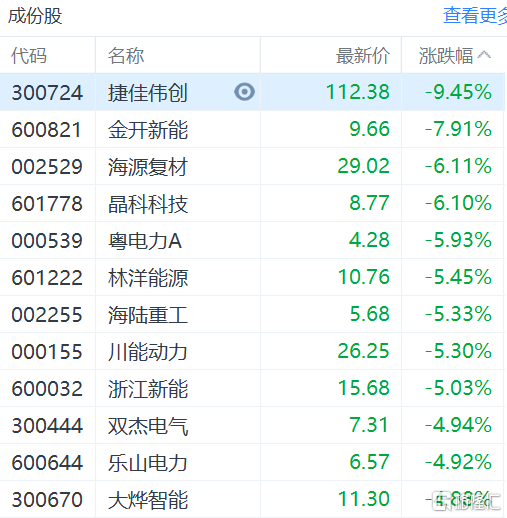Image resolution: width=507 pixels, height=518 pixels.
Task: Click change value -5.45%
Action: pyautogui.click(x=458, y=277)
